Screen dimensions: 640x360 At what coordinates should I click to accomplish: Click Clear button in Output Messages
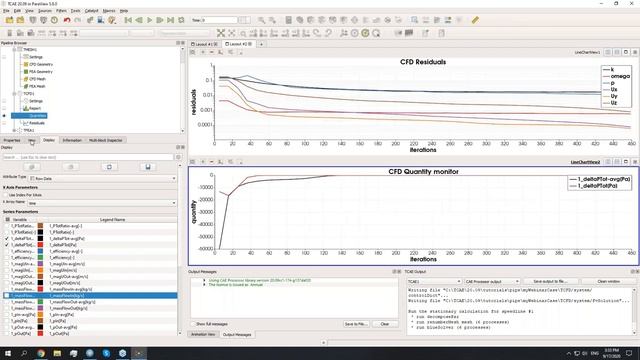pyautogui.click(x=384, y=324)
